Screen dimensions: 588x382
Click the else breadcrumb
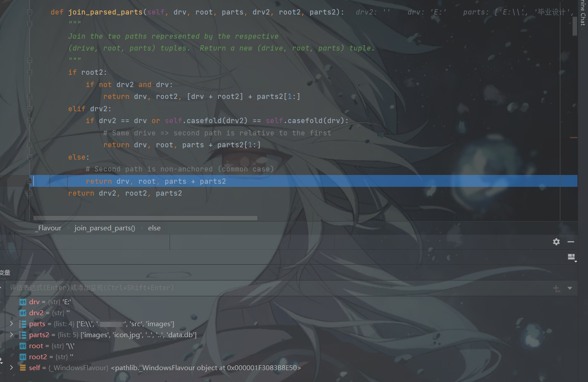[x=154, y=228]
